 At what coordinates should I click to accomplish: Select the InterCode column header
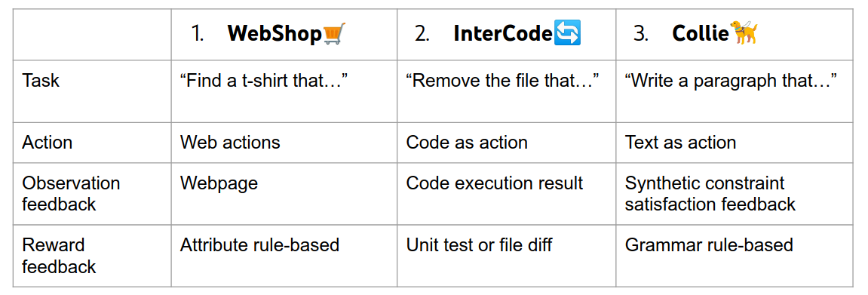pos(507,34)
